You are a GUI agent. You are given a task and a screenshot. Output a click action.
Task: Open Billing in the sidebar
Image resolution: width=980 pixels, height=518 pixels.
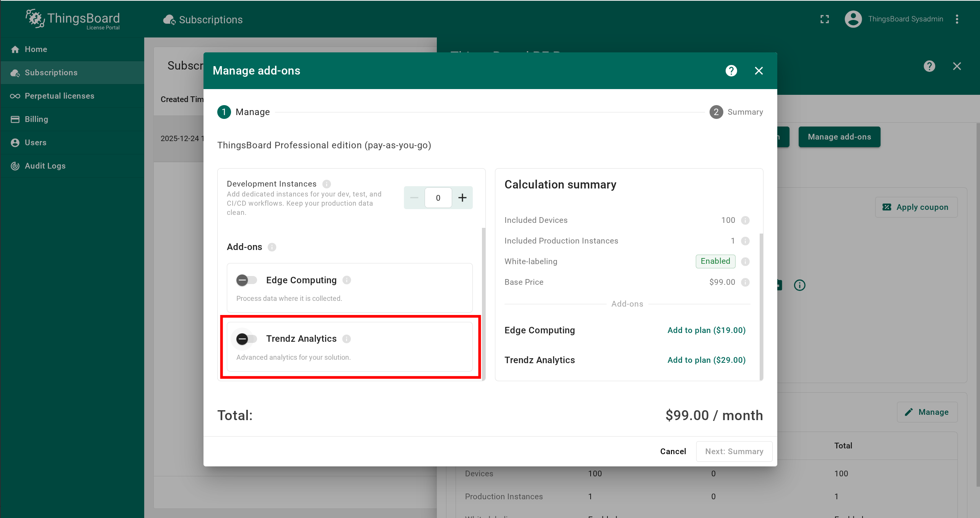36,119
